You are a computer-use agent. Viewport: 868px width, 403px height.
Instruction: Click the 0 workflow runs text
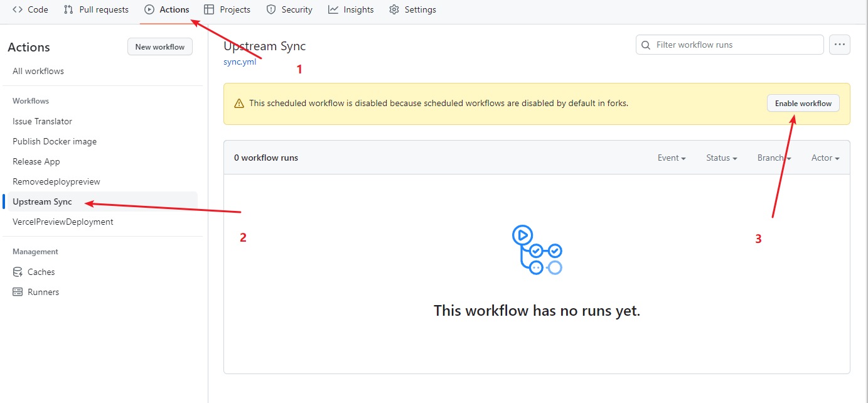266,158
